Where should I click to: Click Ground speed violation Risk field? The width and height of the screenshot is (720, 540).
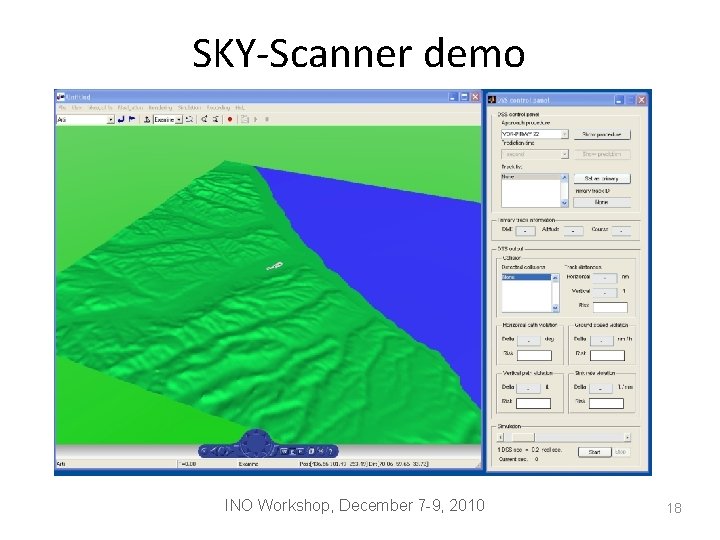[x=607, y=355]
